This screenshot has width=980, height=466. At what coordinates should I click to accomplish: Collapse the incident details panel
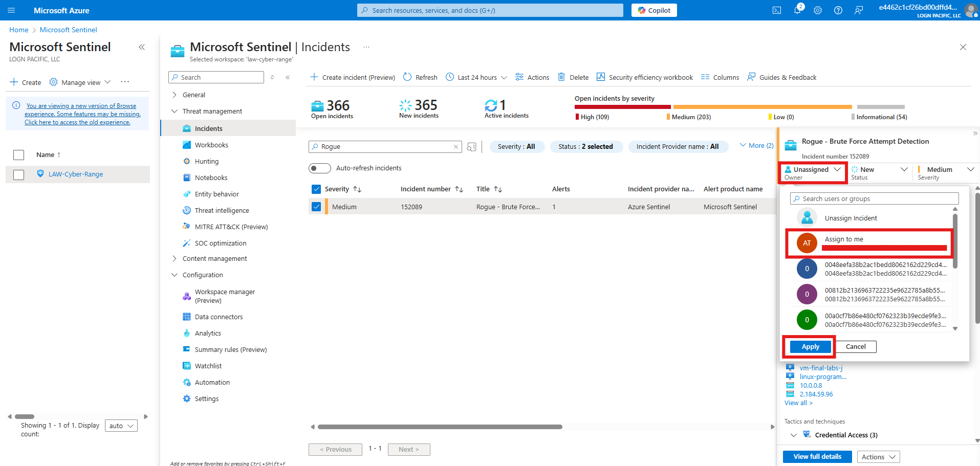tap(975, 134)
